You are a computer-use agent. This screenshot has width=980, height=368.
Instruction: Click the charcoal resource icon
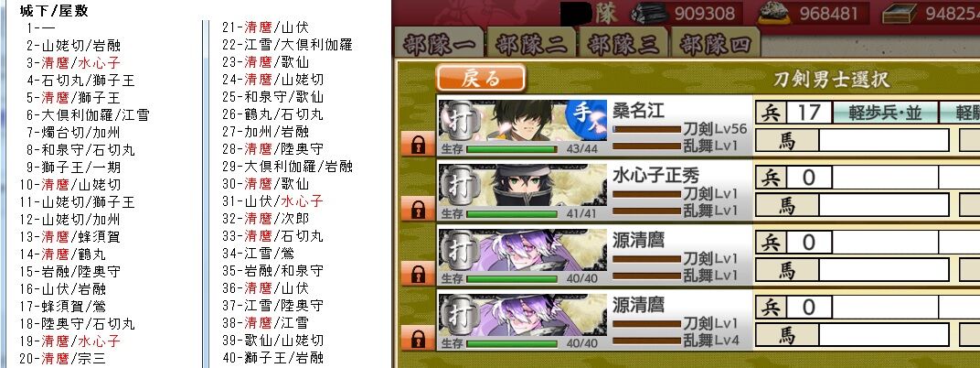tap(647, 13)
